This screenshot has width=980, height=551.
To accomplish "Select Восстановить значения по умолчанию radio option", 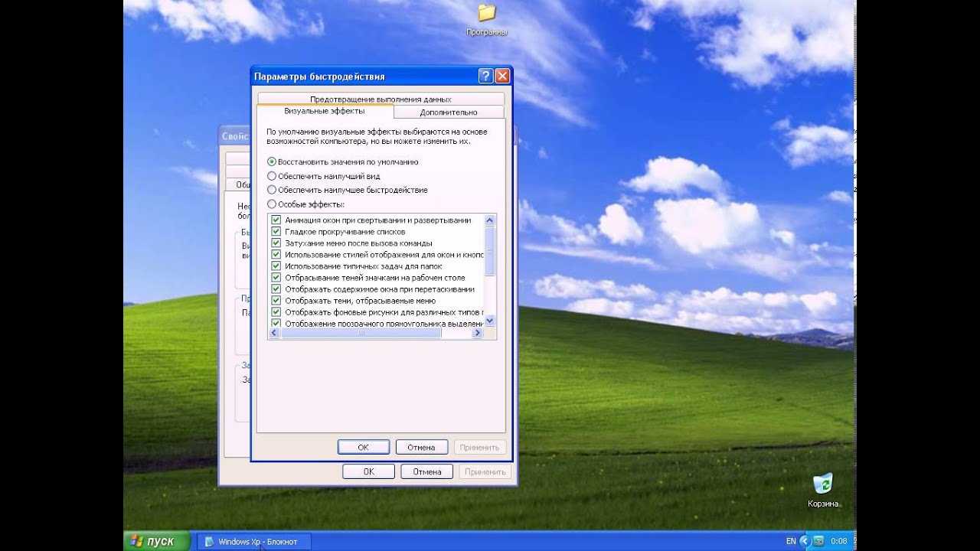I will 343,162.
